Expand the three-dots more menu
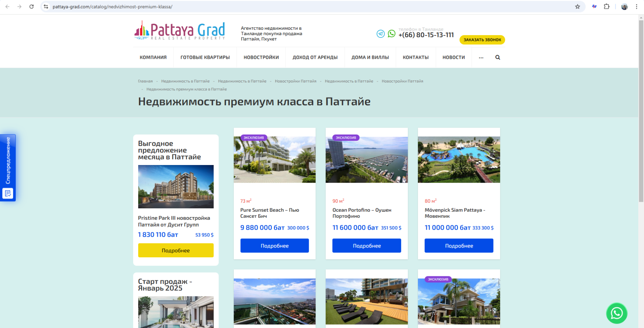Screen dimensions: 644x328 (481, 57)
